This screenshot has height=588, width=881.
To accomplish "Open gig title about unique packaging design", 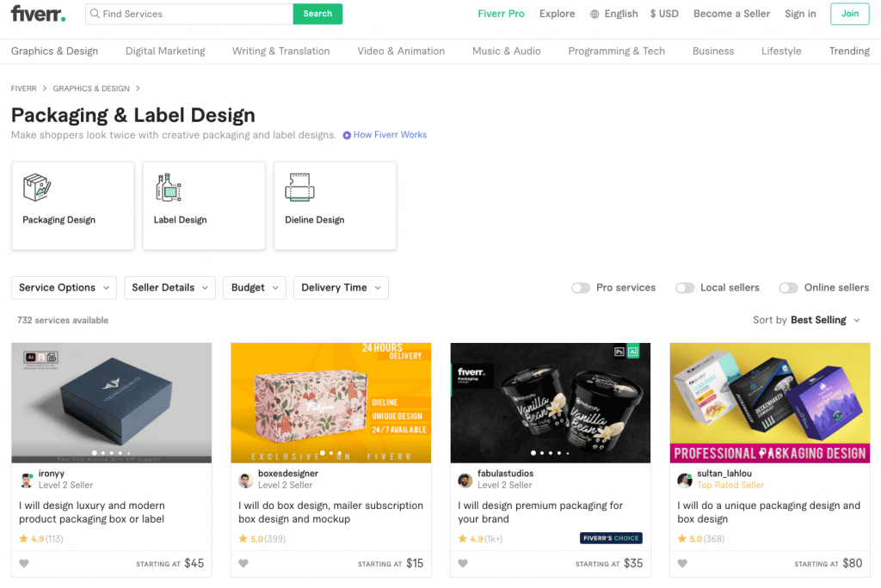I will 768,512.
